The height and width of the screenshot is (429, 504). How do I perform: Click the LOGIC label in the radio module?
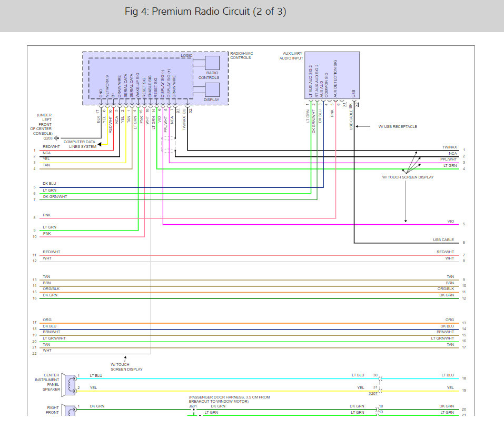[186, 56]
